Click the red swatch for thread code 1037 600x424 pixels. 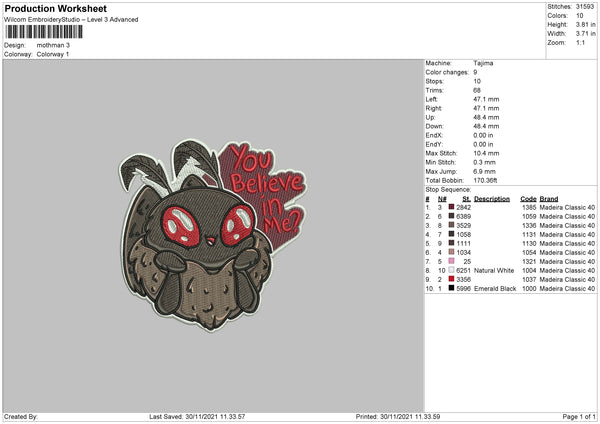pyautogui.click(x=452, y=279)
